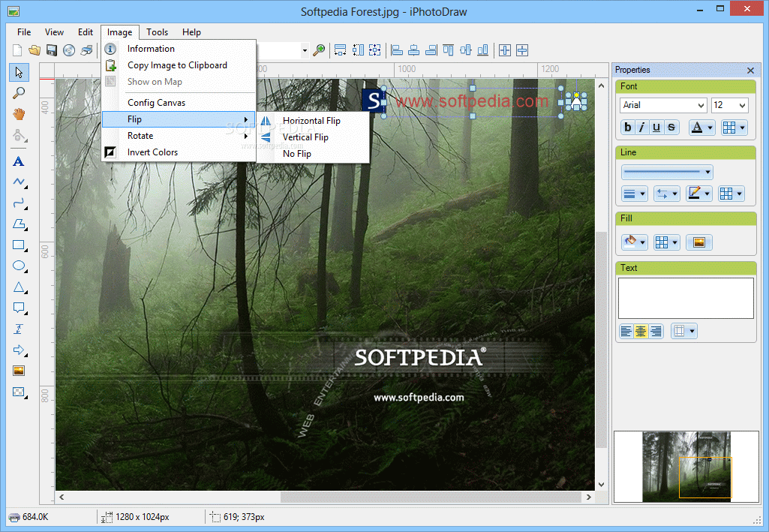Open the font color picker
769x532 pixels.
coord(701,128)
